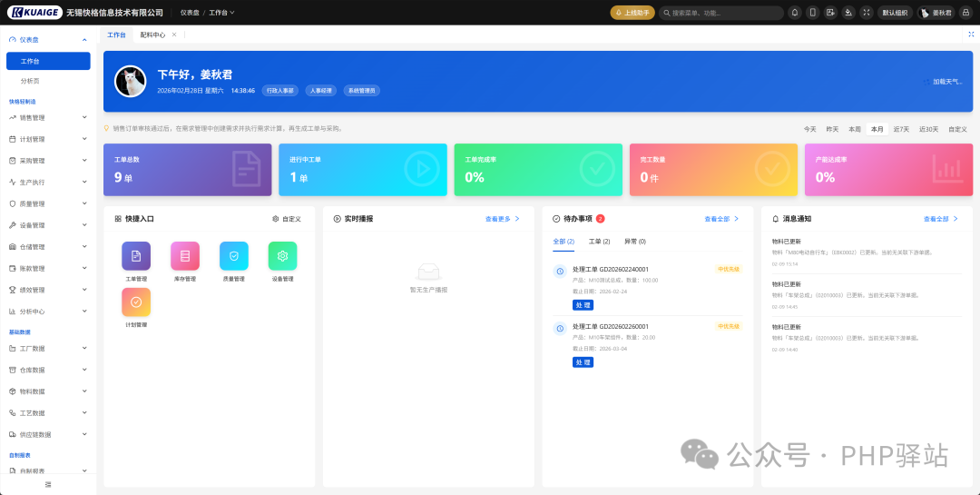Open 质量管理 quick entry icon
The height and width of the screenshot is (495, 980).
tap(234, 256)
